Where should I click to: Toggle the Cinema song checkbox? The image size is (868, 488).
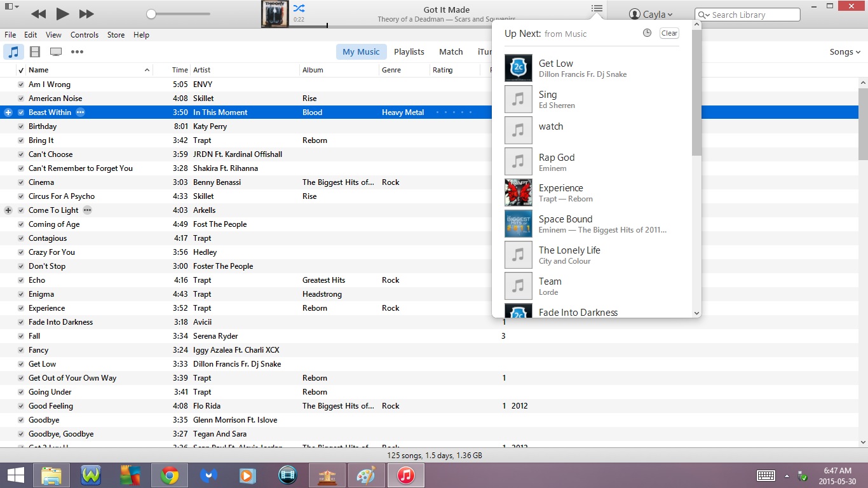21,182
